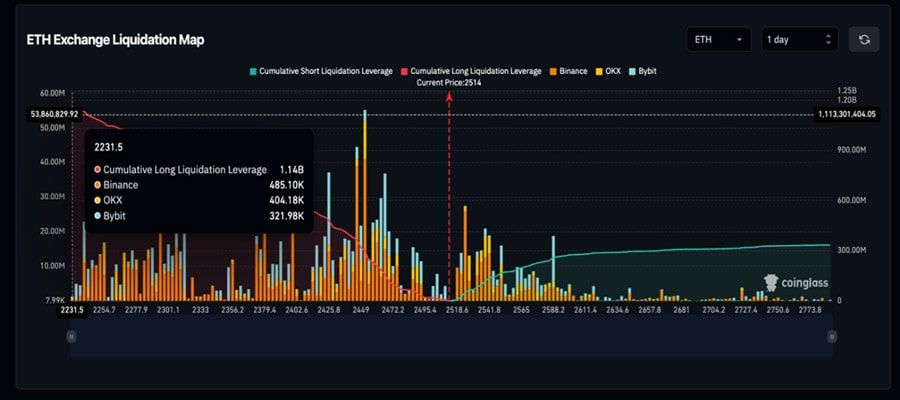Click the tallest bar near 2449
Image resolution: width=900 pixels, height=400 pixels.
point(364,205)
